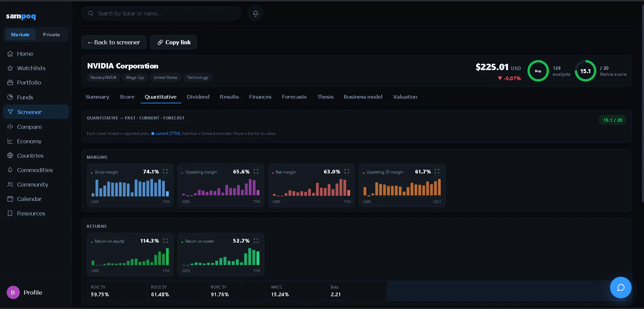Open Home from the sidebar

click(x=36, y=54)
